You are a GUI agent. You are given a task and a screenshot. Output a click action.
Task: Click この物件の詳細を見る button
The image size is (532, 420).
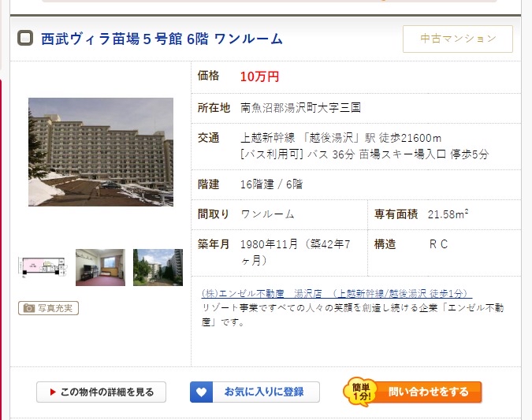[101, 392]
